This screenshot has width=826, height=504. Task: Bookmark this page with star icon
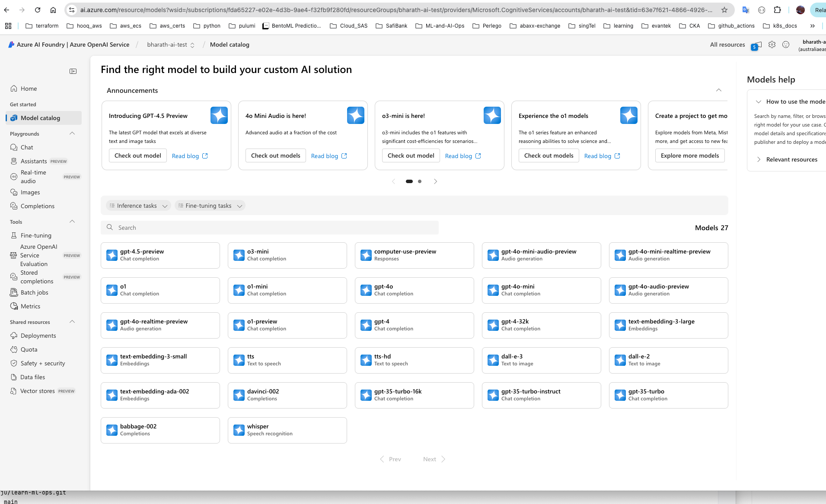tap(724, 10)
